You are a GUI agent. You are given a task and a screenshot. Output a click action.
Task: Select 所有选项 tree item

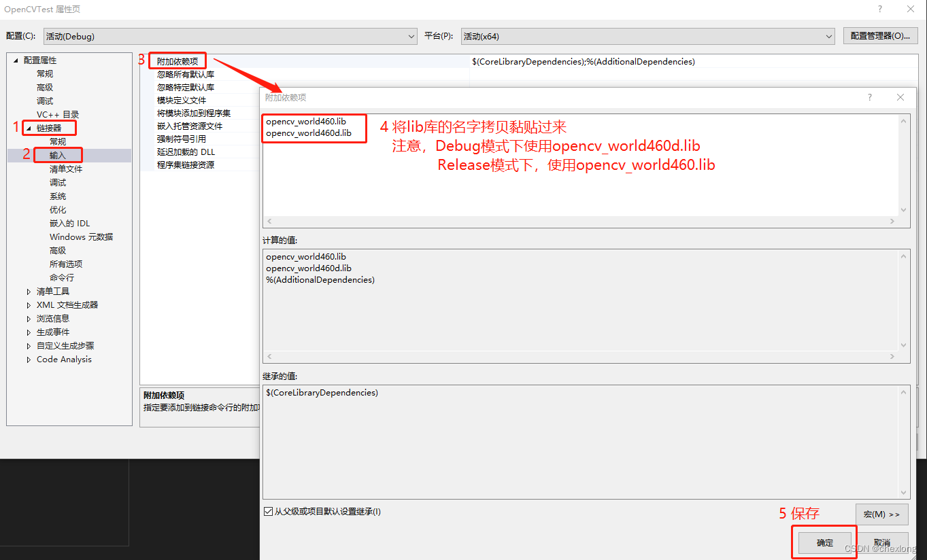(x=66, y=264)
